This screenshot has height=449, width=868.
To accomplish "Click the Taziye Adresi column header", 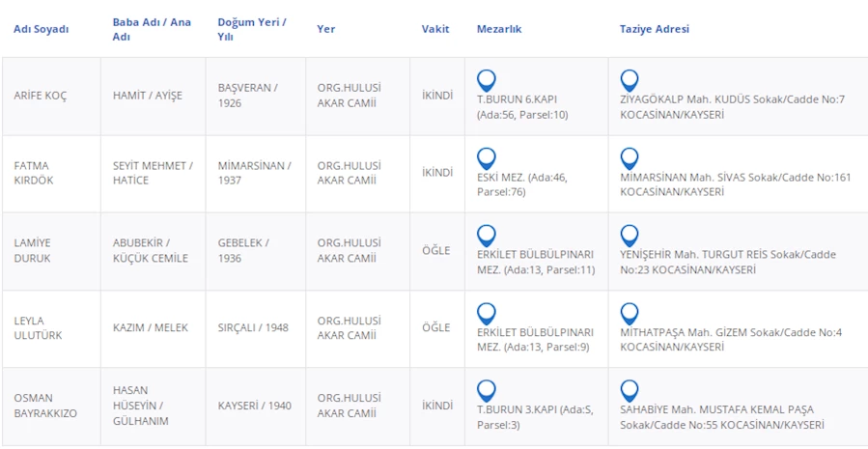I will pyautogui.click(x=655, y=29).
